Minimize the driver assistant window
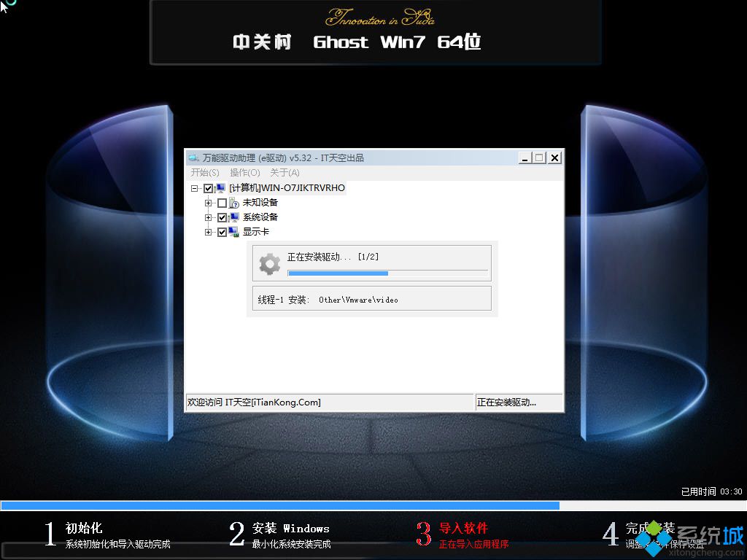747x560 pixels. coord(525,158)
